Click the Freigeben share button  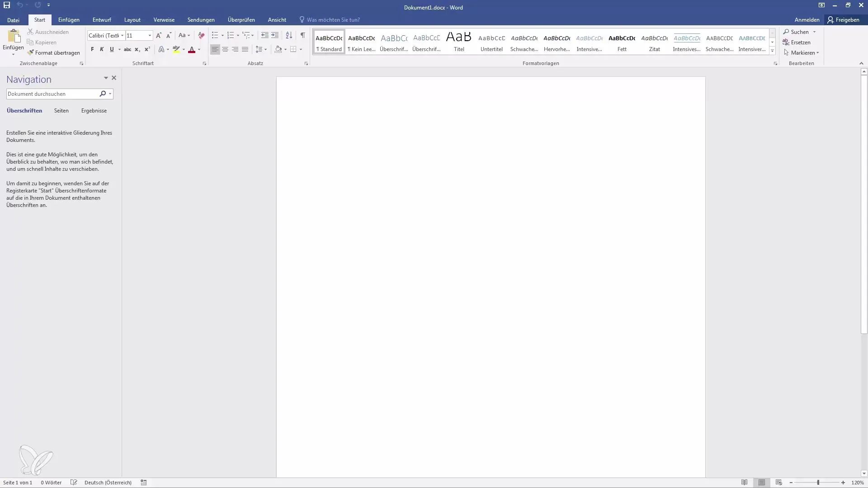point(843,20)
